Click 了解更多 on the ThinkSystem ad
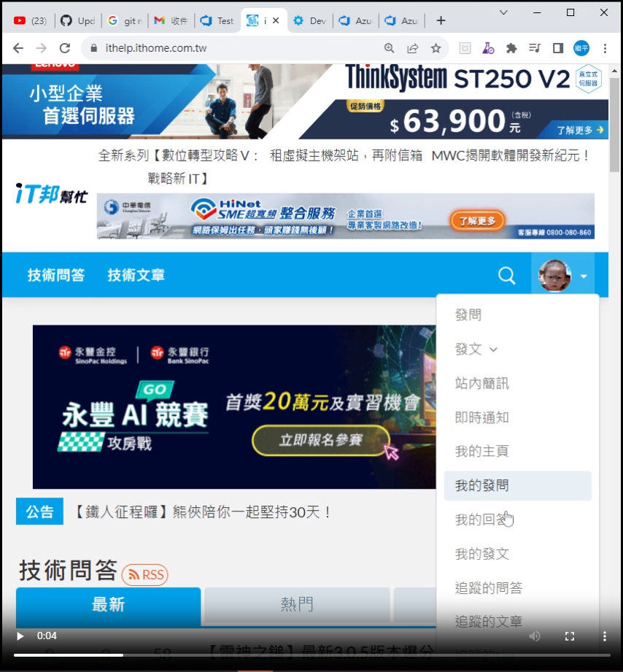This screenshot has height=672, width=623. tap(580, 130)
